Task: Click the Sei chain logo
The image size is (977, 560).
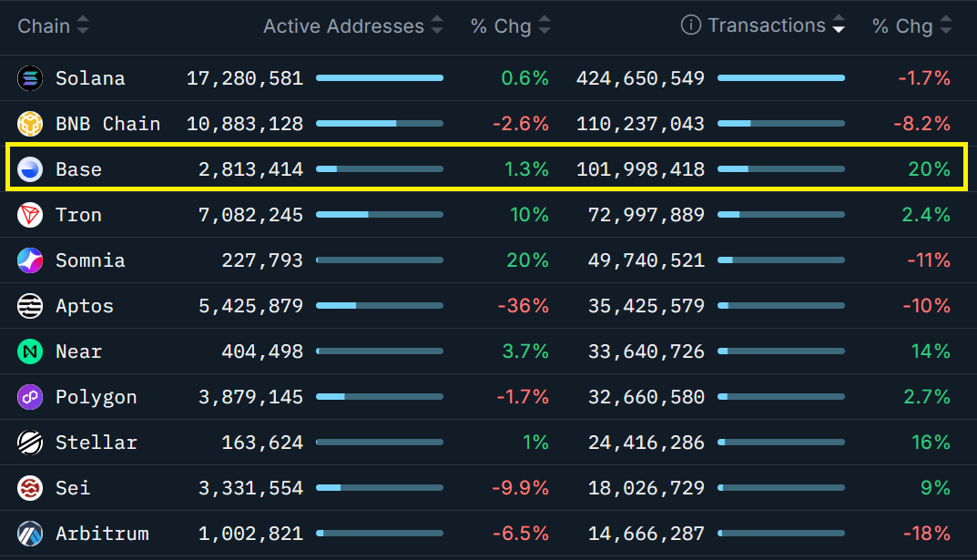Action: point(29,488)
